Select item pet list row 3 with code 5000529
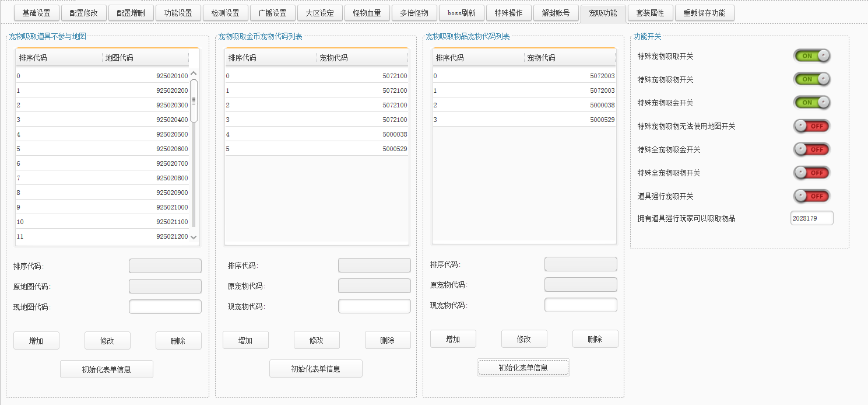 [x=524, y=120]
